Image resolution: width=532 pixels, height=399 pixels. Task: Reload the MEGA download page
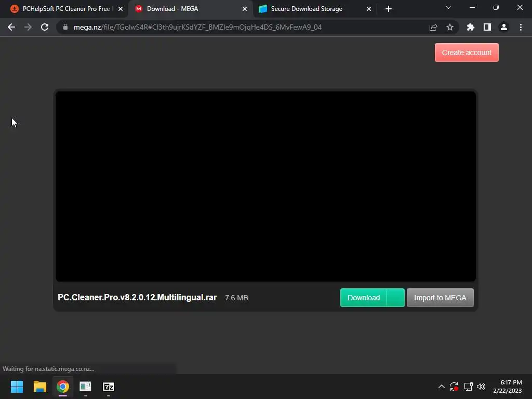[45, 27]
